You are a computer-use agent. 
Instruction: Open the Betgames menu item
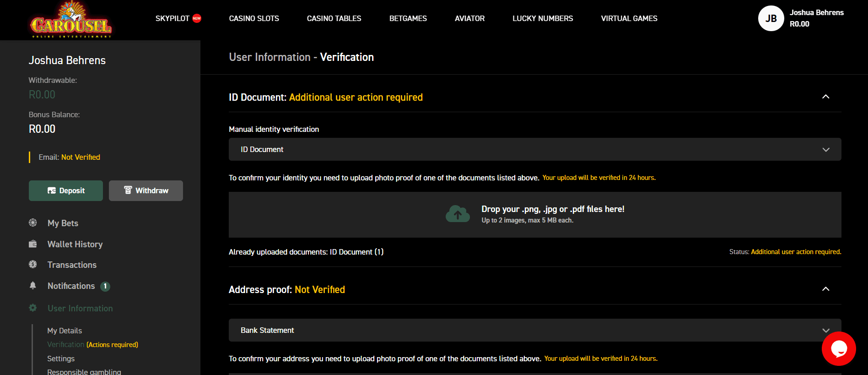point(408,18)
